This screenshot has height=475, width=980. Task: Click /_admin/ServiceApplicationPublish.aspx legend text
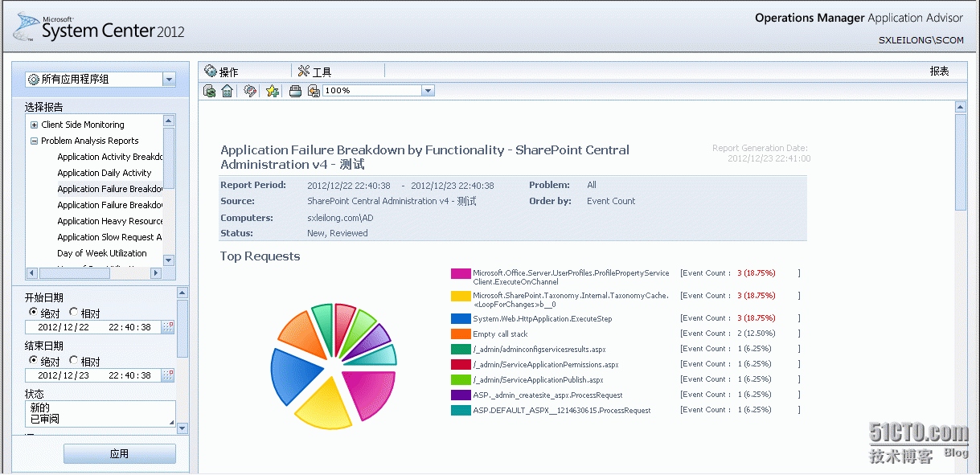(538, 379)
